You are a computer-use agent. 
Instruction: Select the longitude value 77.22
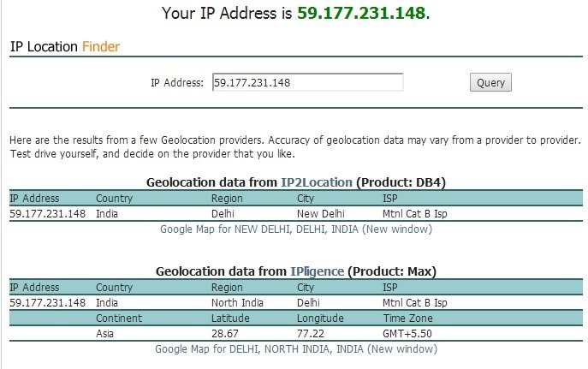296,334
